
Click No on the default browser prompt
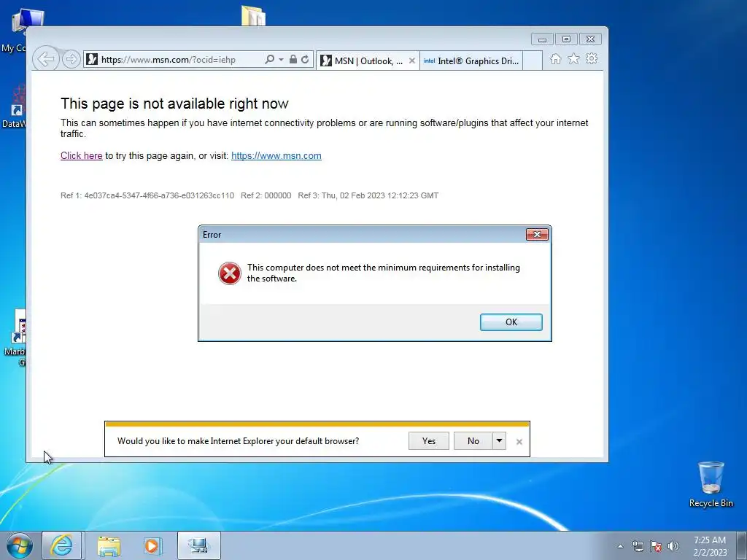coord(473,441)
